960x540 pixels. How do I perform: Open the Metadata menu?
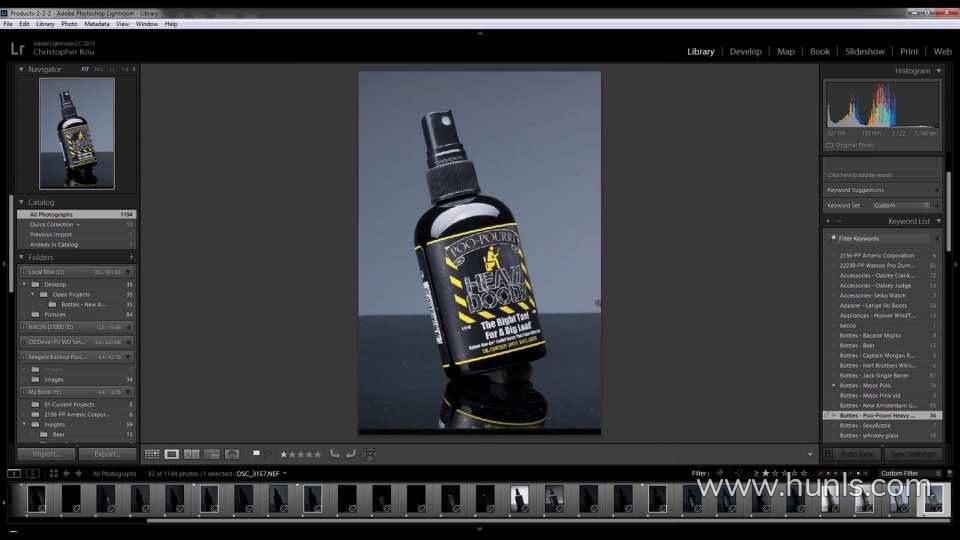tap(97, 24)
